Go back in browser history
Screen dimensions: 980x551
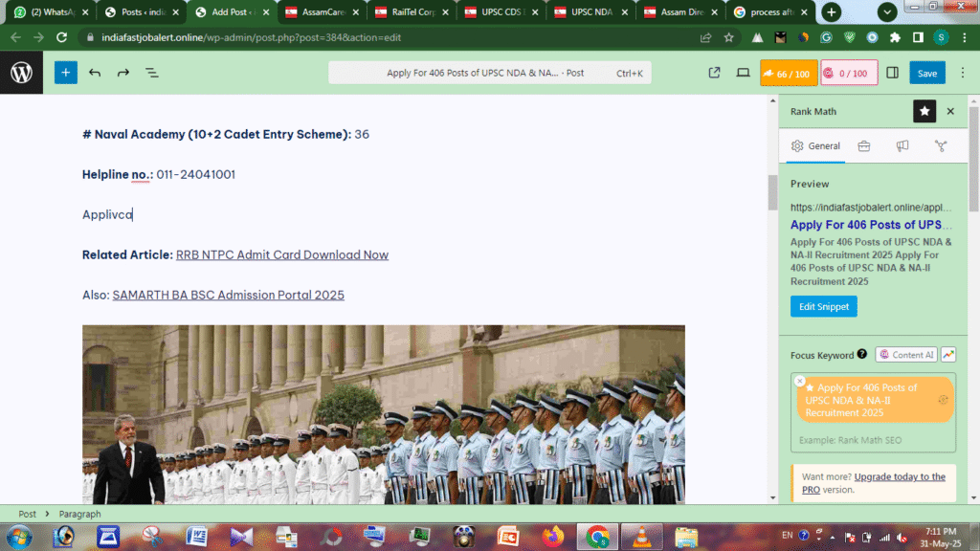(x=15, y=37)
